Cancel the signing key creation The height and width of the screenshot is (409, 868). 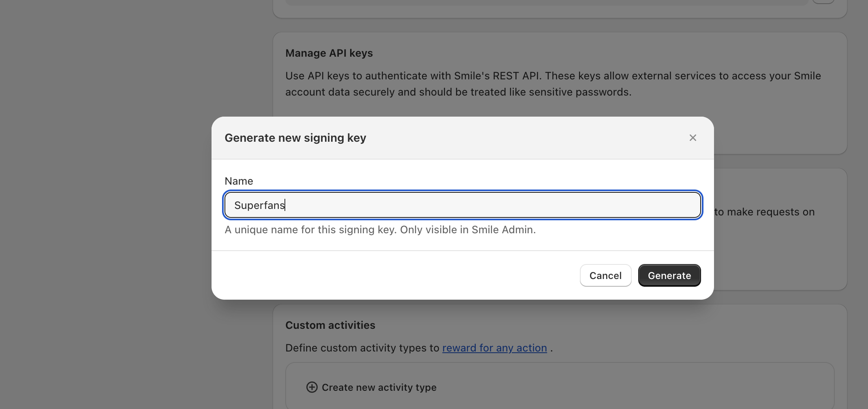pos(605,275)
